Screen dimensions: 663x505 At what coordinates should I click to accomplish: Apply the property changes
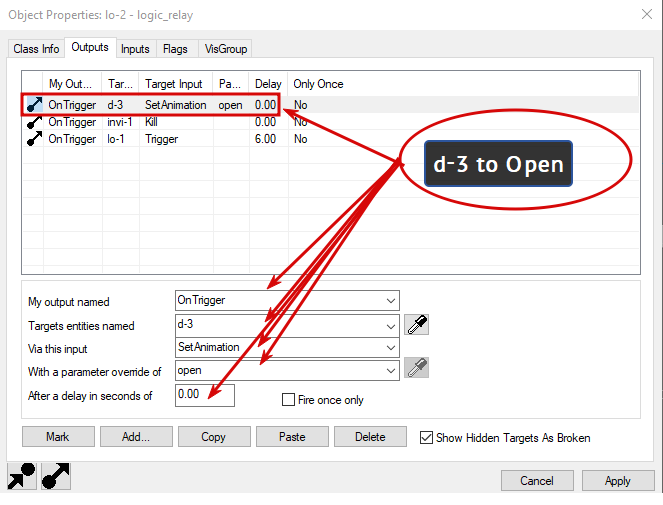[618, 480]
